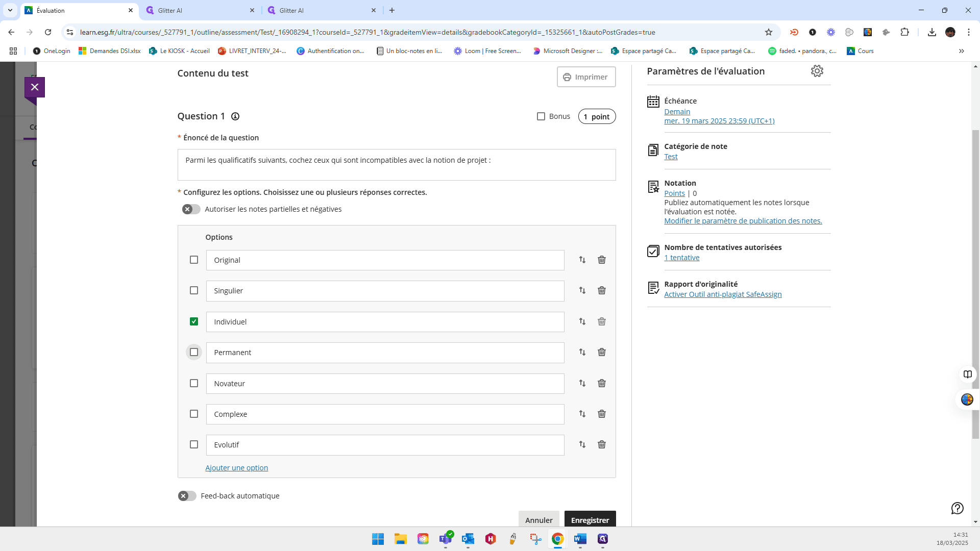Viewport: 980px width, 551px height.
Task: Click the Imprimer button
Action: [x=586, y=77]
